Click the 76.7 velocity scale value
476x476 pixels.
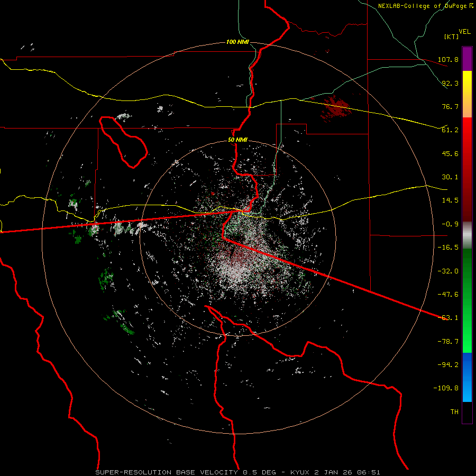[x=450, y=106]
